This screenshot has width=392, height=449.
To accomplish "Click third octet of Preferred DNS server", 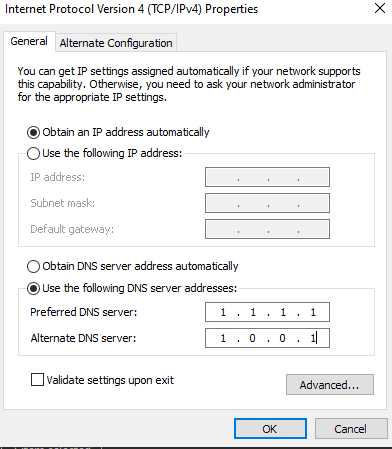I will (283, 312).
